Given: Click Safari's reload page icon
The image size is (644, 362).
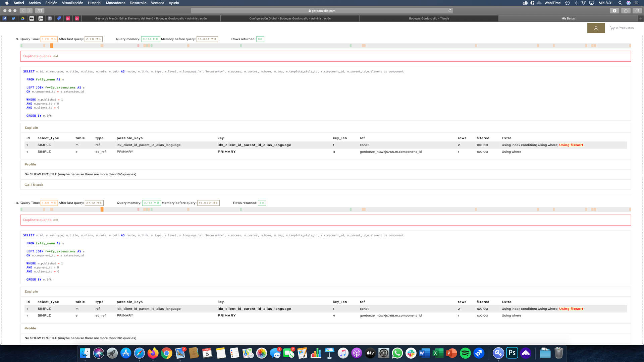Looking at the screenshot, I should coord(450,11).
